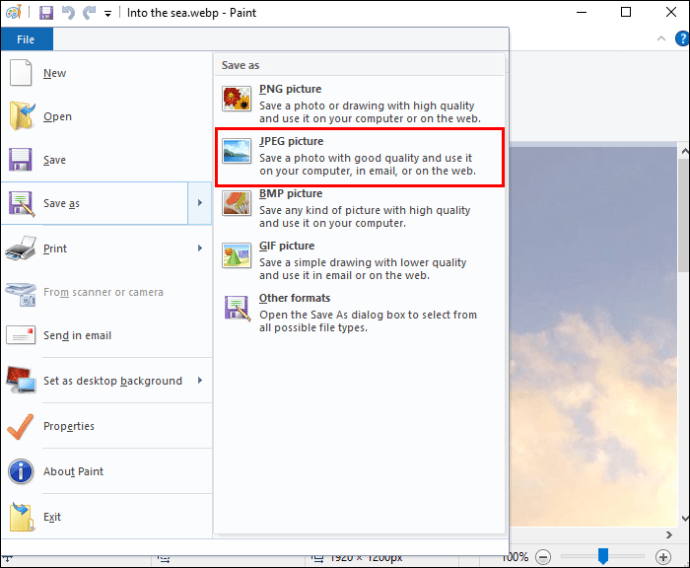
Task: Expand the Print submenu arrow
Action: pos(200,248)
